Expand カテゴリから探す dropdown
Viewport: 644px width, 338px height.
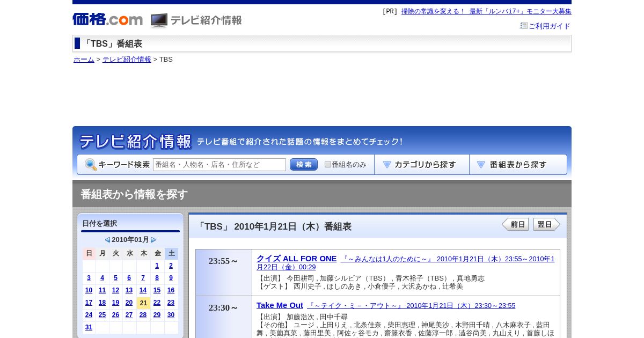[422, 165]
